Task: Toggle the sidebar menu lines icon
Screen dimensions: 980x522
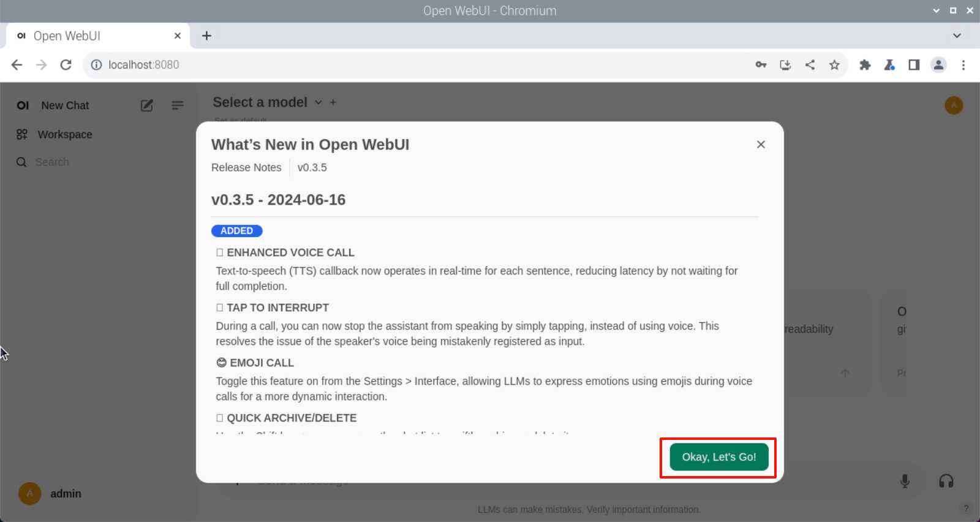Action: tap(178, 105)
